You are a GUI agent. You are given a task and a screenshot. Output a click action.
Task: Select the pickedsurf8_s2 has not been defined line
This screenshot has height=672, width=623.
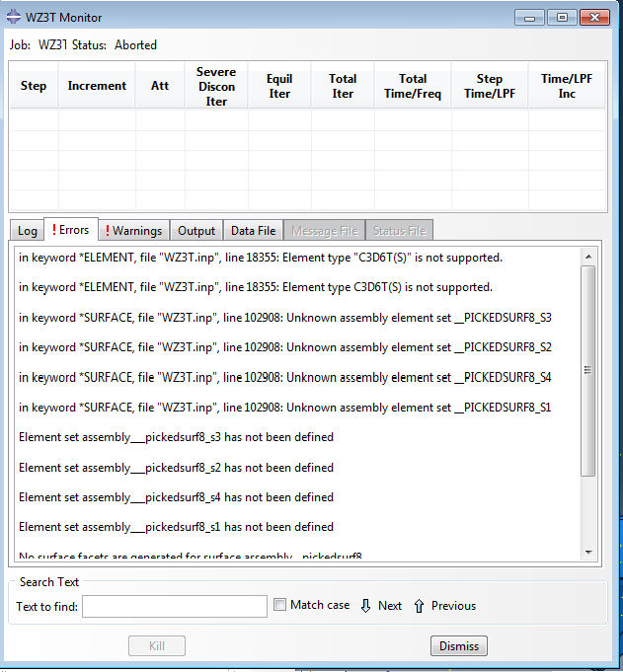pyautogui.click(x=176, y=467)
